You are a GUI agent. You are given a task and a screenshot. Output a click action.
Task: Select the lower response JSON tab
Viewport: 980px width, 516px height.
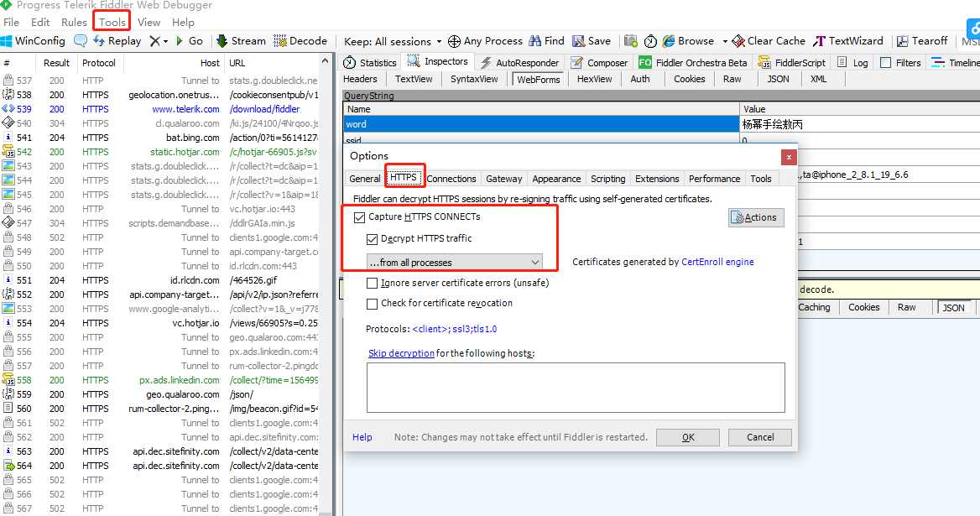[x=953, y=307]
